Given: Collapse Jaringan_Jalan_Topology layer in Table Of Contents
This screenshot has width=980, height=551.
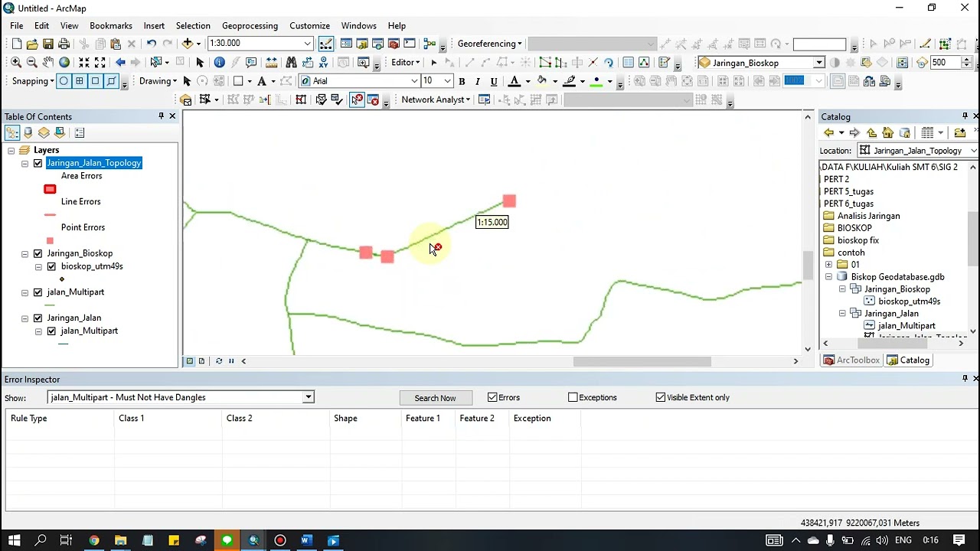Looking at the screenshot, I should click(24, 163).
